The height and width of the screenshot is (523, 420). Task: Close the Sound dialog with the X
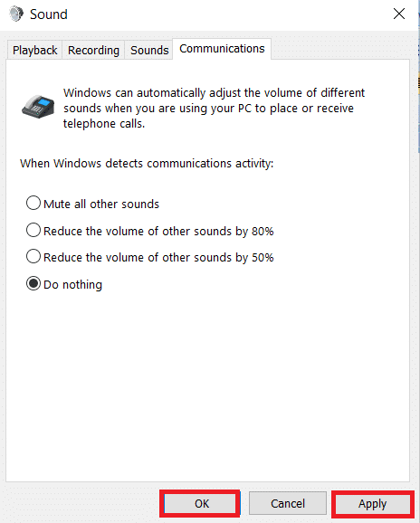coord(399,14)
